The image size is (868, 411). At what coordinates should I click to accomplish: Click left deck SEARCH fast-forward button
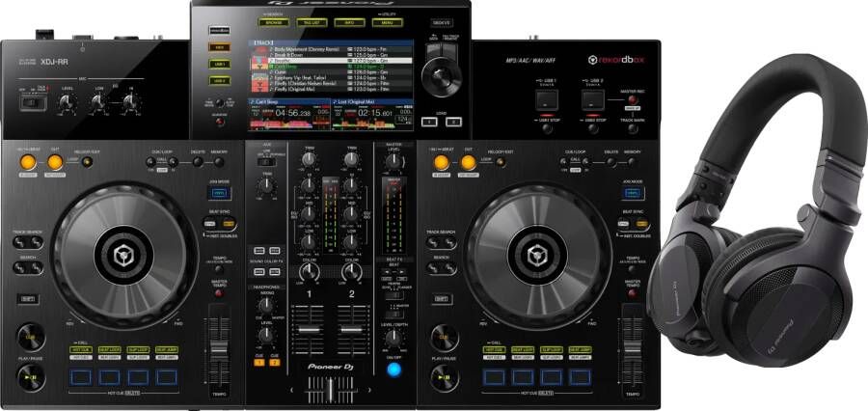[x=36, y=267]
